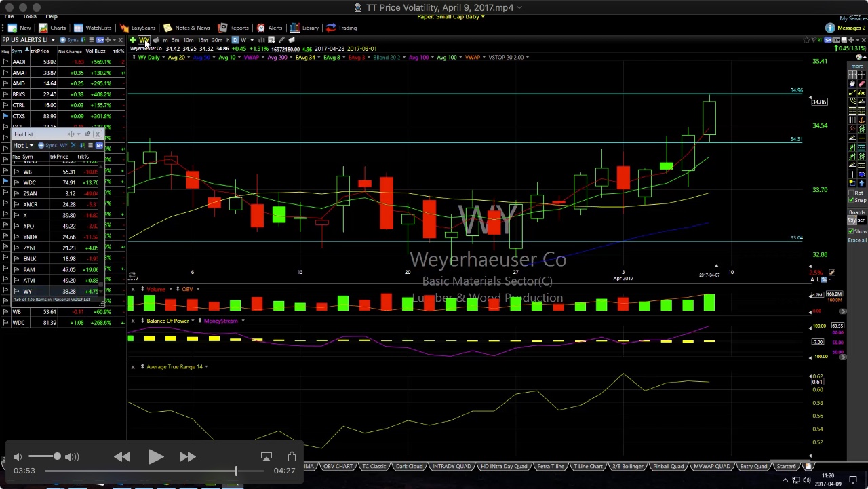868x489 pixels.
Task: Expand the Avg 20 indicator dropdown
Action: coord(189,57)
